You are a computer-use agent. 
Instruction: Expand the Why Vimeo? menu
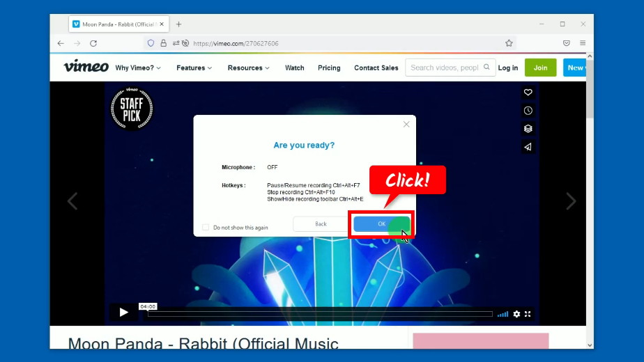click(138, 68)
